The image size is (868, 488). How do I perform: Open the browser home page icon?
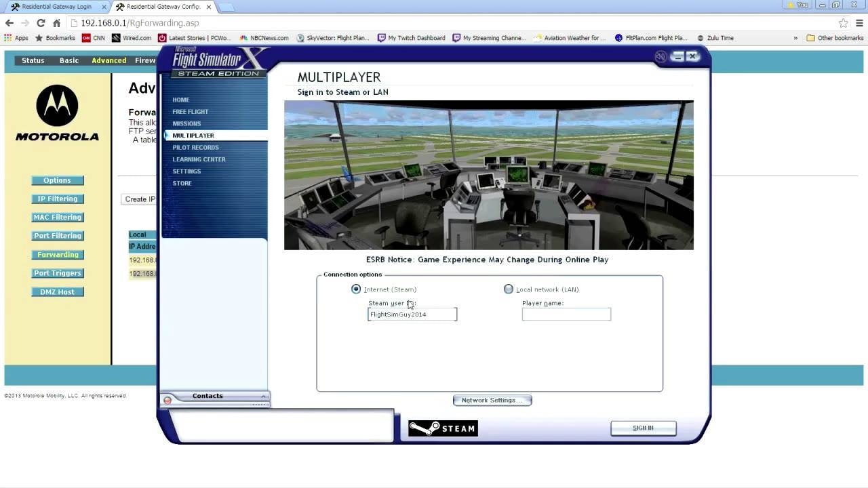(56, 23)
